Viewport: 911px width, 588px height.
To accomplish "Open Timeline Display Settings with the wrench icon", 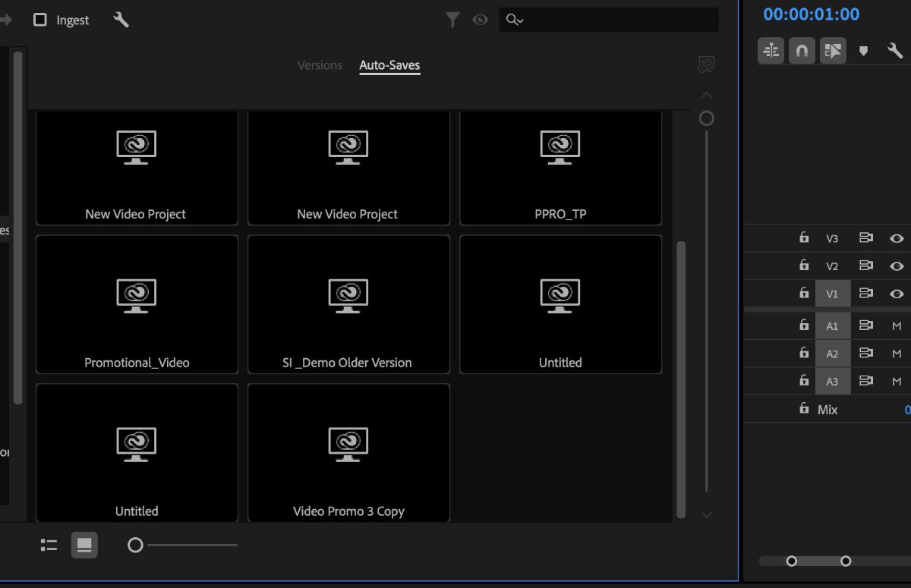I will click(x=895, y=51).
